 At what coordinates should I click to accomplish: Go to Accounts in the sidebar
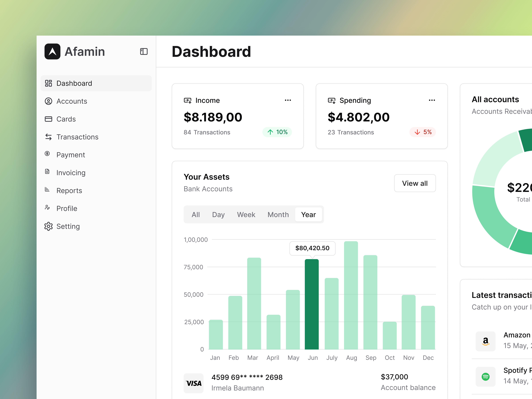[96, 101]
